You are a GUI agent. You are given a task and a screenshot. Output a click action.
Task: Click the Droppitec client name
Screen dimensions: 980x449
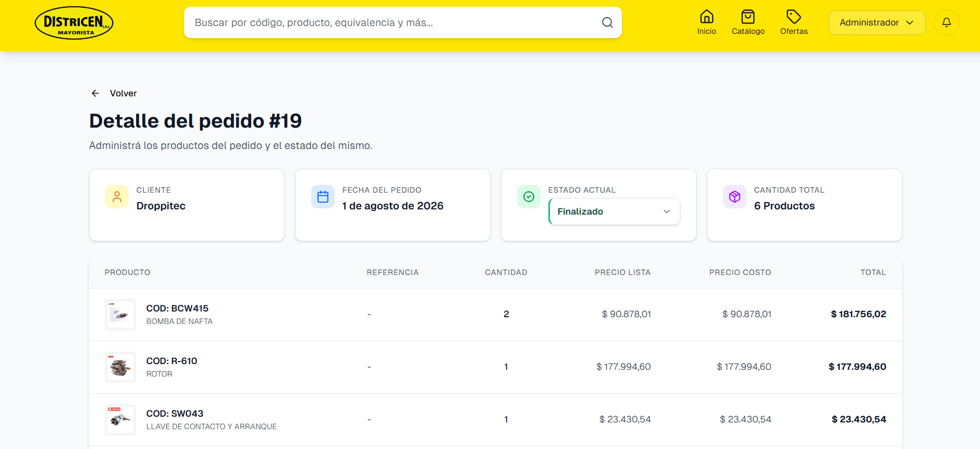161,206
